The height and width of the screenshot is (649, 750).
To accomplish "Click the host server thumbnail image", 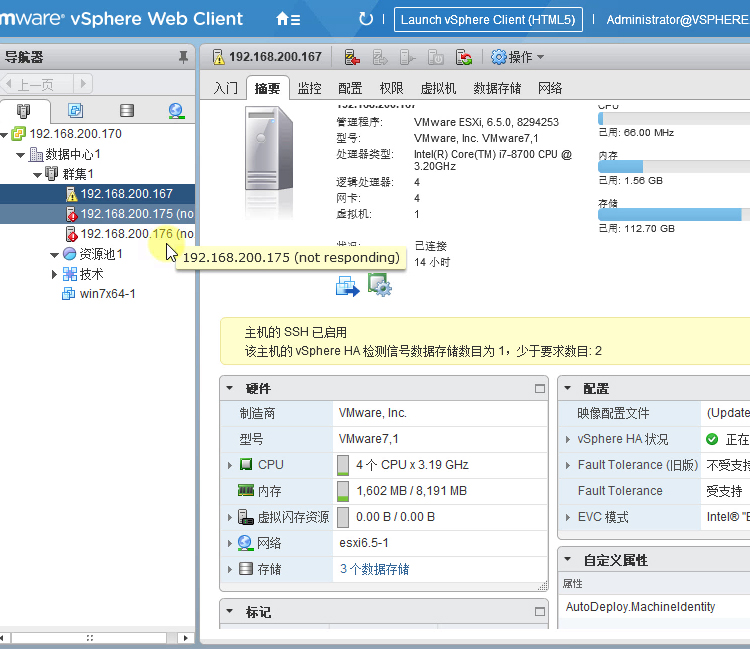I will coord(269,148).
